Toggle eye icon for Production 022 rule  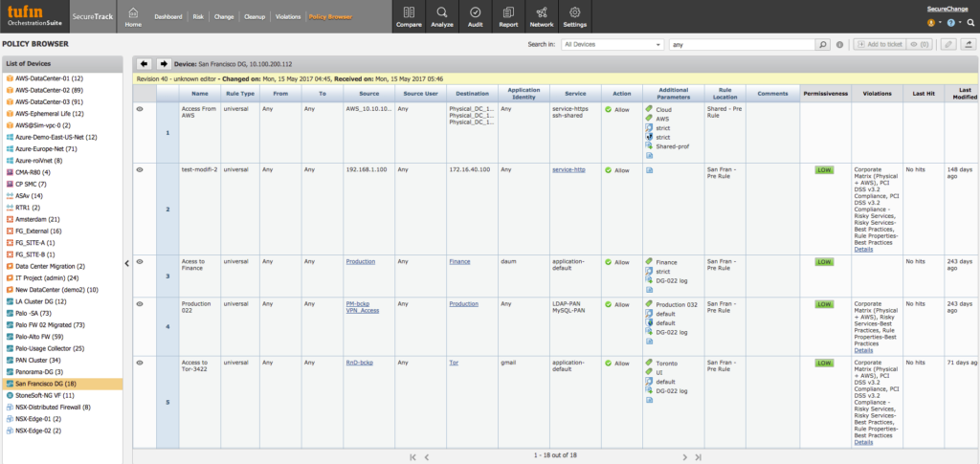coord(140,303)
